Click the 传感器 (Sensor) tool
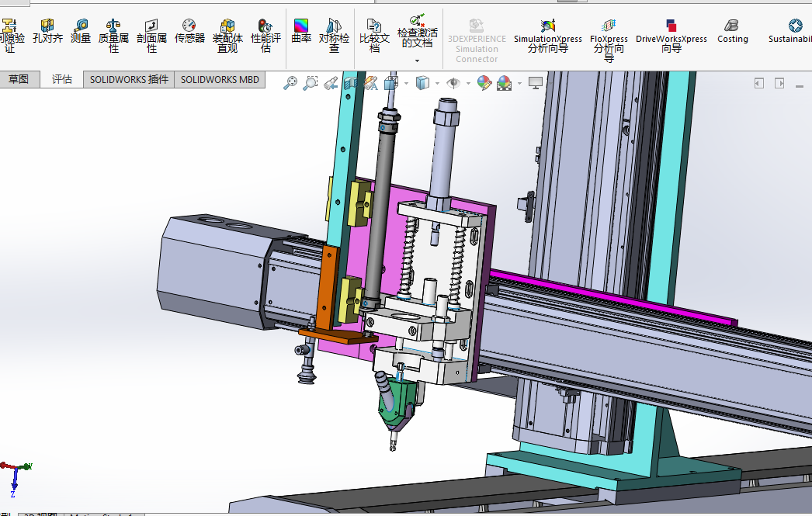Image resolution: width=812 pixels, height=516 pixels. click(189, 32)
